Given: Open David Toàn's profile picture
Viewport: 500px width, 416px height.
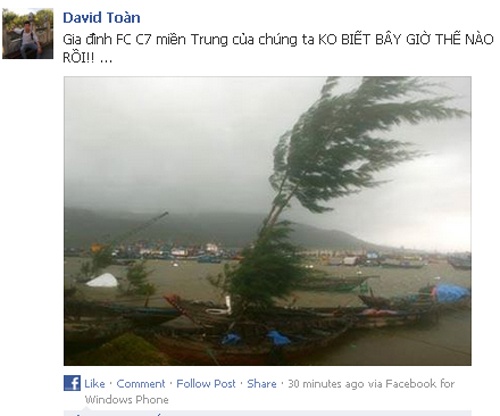Looking at the screenshot, I should [x=28, y=34].
